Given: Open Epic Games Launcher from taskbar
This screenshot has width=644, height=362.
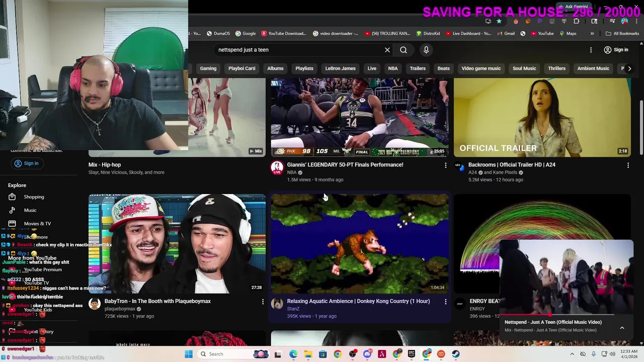Looking at the screenshot, I should click(x=412, y=354).
